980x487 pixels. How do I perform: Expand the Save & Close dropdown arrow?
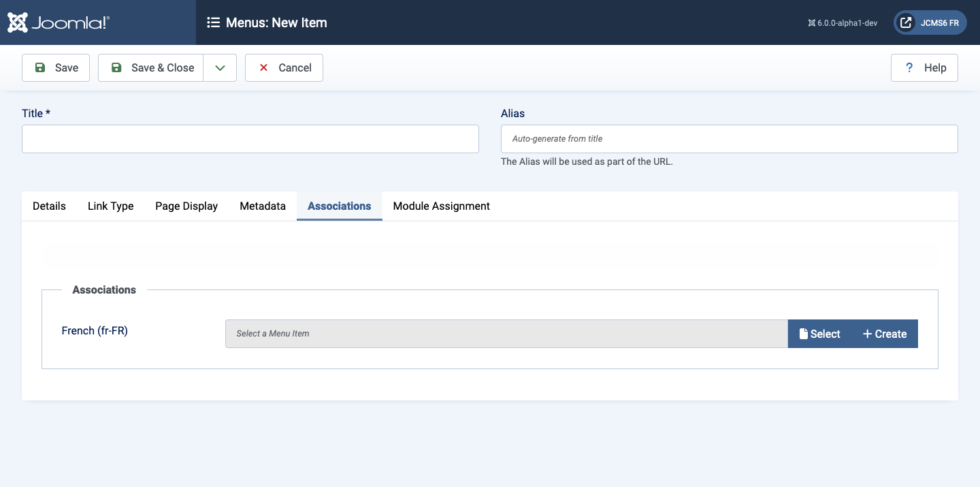tap(220, 67)
